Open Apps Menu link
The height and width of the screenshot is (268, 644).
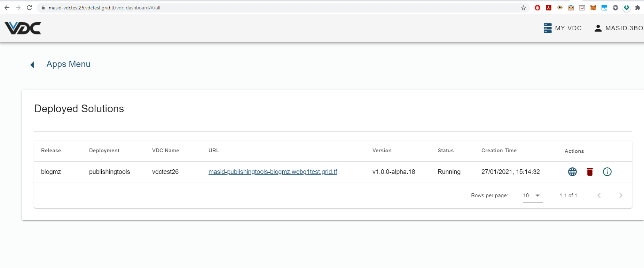[69, 64]
